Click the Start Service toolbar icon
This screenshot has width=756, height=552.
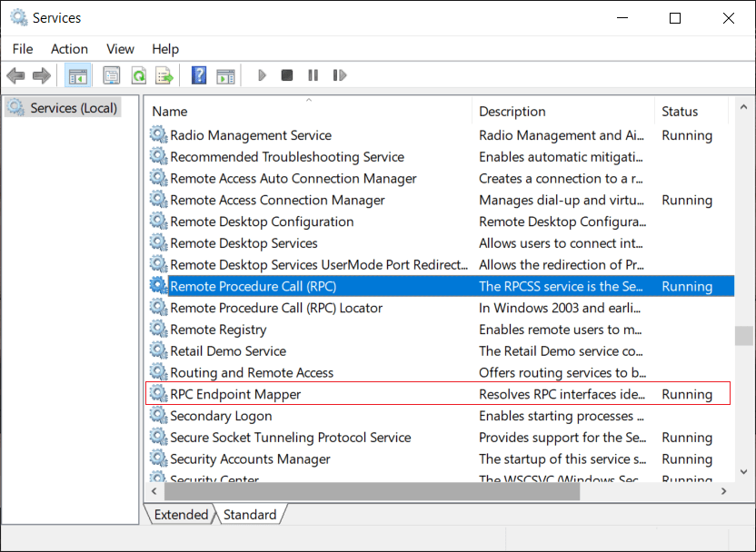[x=262, y=74]
